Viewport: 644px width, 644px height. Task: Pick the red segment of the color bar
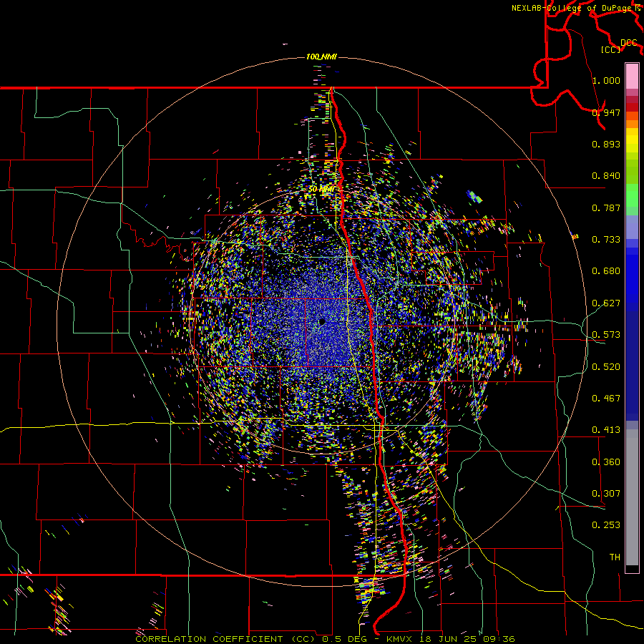[632, 107]
